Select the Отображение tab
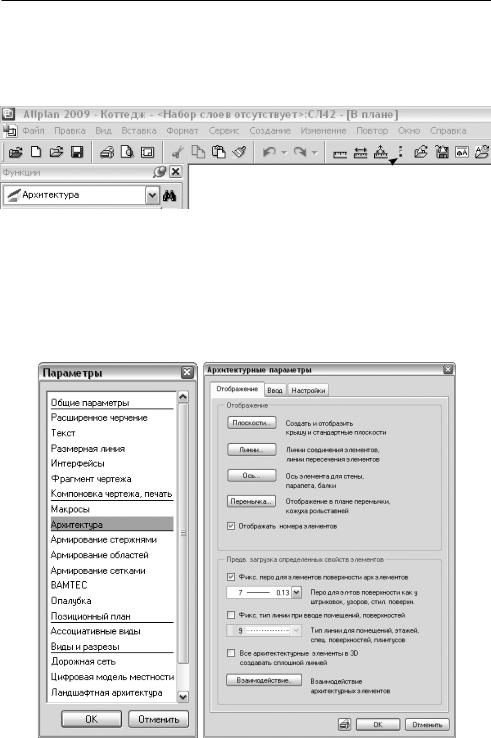Image resolution: width=491 pixels, height=738 pixels. [237, 389]
